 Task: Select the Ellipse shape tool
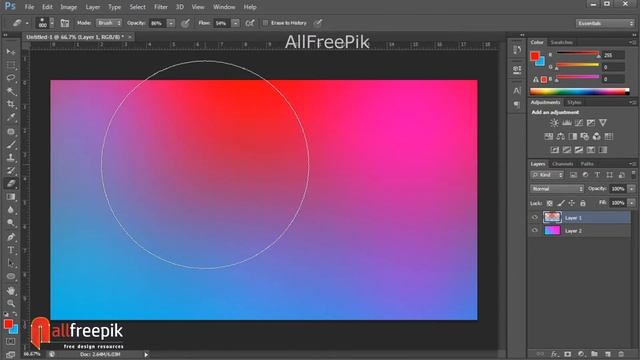point(11,276)
